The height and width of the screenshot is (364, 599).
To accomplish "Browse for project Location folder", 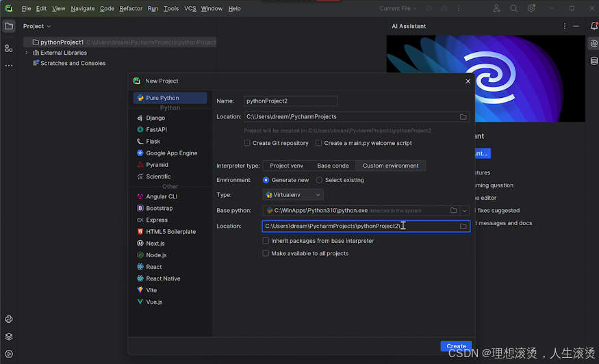I will click(x=463, y=117).
